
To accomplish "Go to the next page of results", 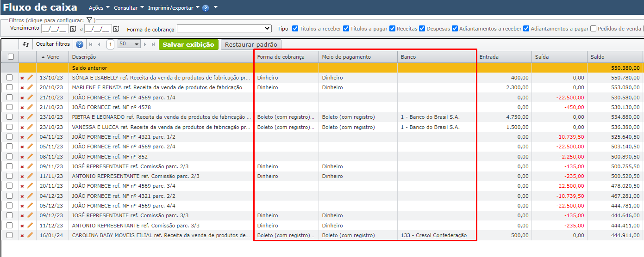I will click(145, 44).
